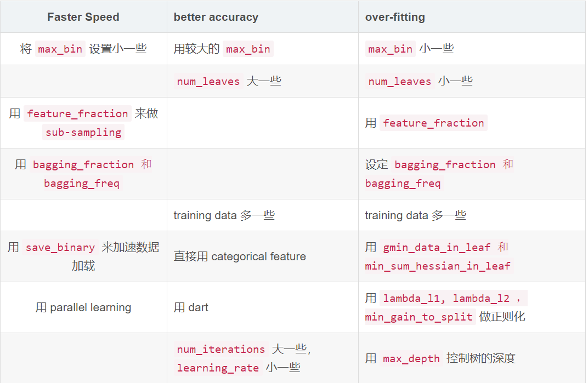Select num_leaves code under better accuracy
Viewport: 588px width, 383px height.
(x=208, y=81)
